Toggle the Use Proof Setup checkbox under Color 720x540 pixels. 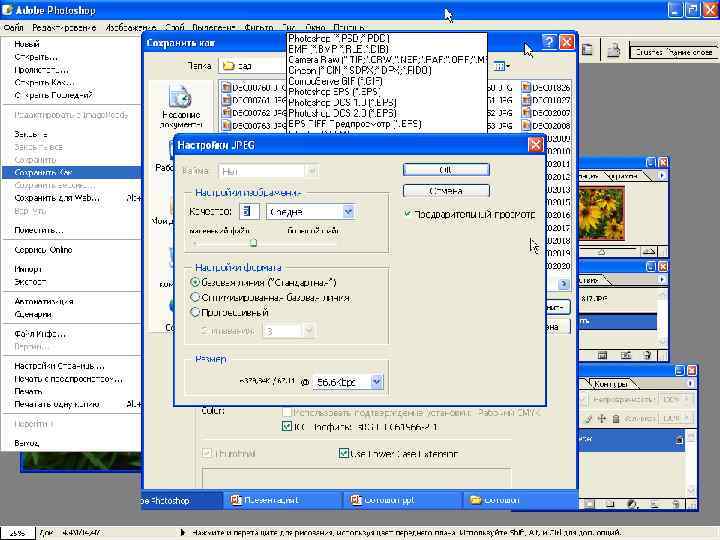(287, 412)
